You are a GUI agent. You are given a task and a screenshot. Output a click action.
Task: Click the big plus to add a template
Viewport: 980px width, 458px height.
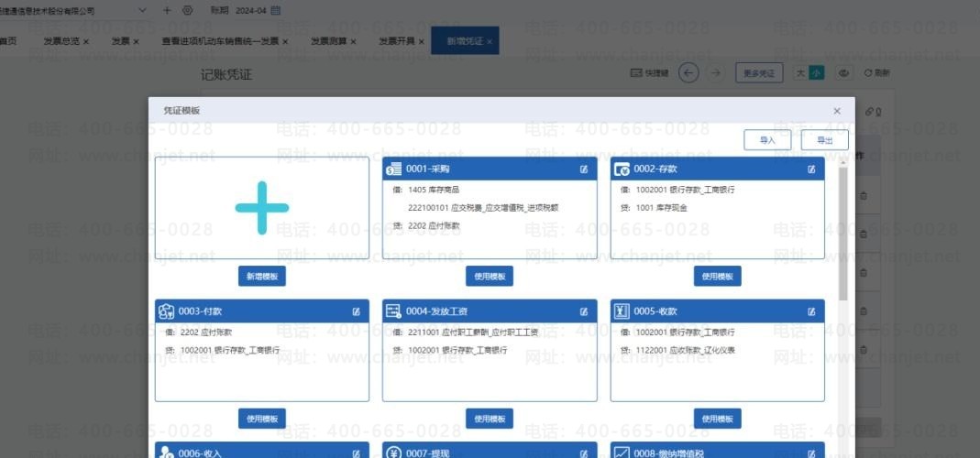coord(262,208)
